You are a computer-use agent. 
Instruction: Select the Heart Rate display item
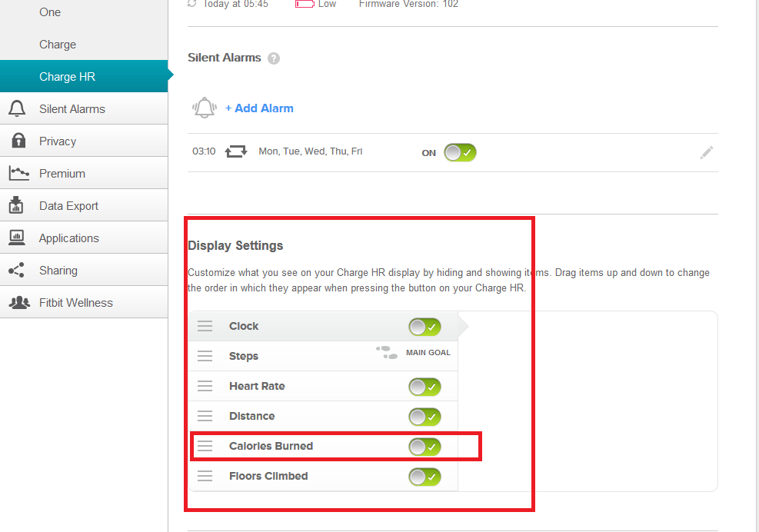coord(323,386)
